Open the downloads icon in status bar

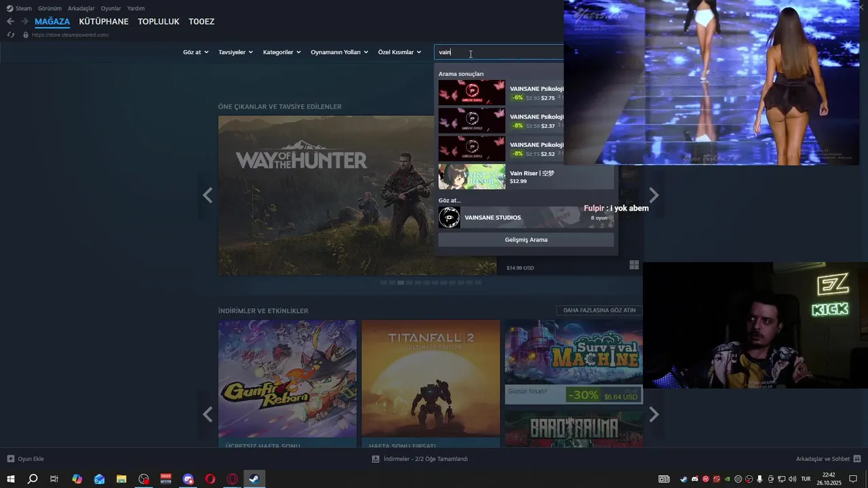point(376,459)
